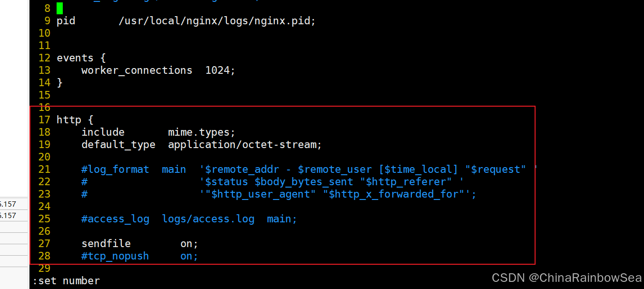Click the closing brace on line 14
The image size is (644, 289).
point(59,83)
